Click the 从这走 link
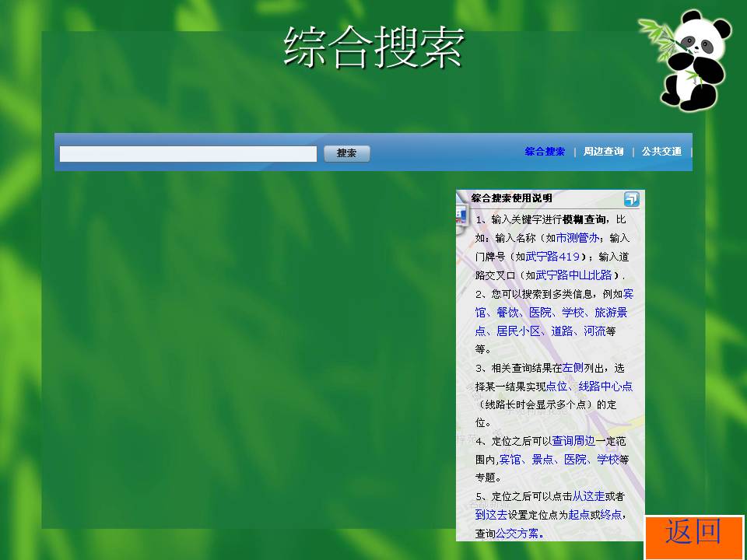The width and height of the screenshot is (747, 560). click(588, 496)
